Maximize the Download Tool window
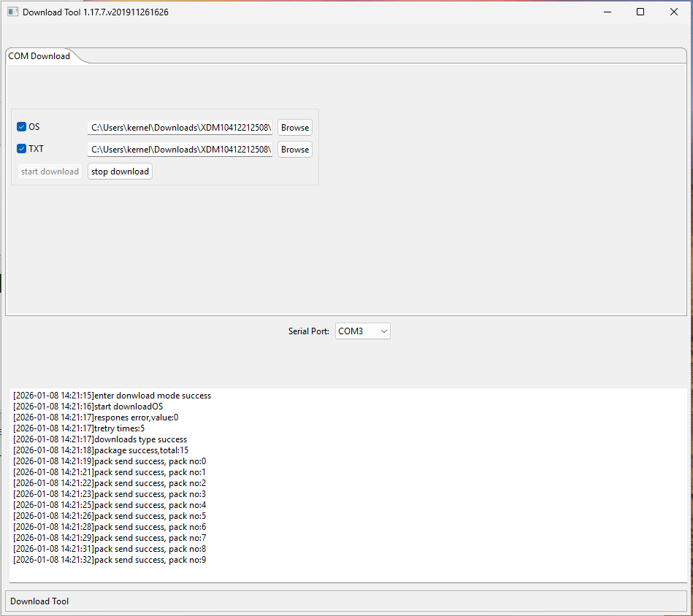The height and width of the screenshot is (616, 693). click(x=640, y=12)
